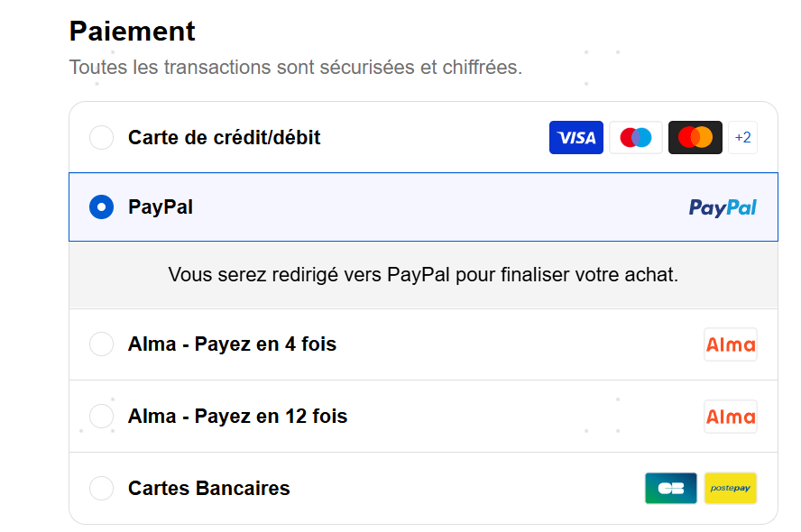Click the Carte de crédit/débit label
This screenshot has width=801, height=532.
point(225,137)
